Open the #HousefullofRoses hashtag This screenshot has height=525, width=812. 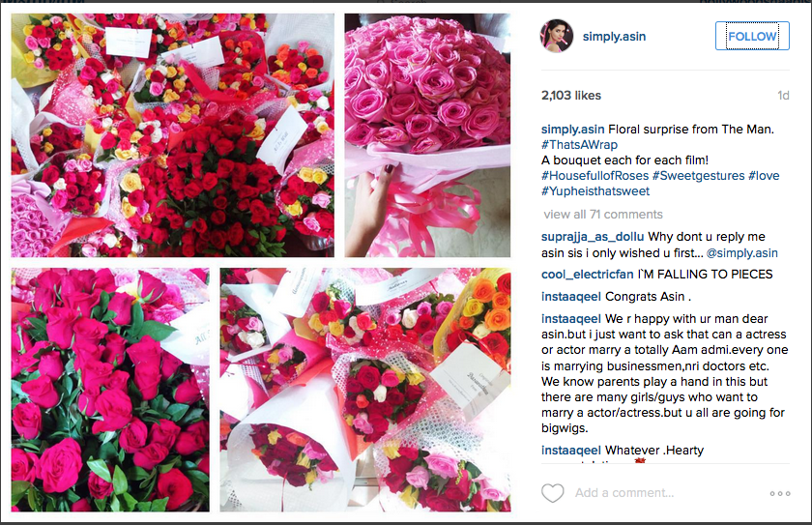[x=595, y=176]
